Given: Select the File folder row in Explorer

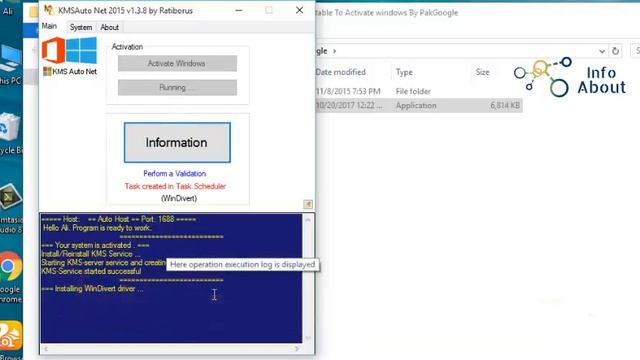Looking at the screenshot, I should pyautogui.click(x=419, y=91).
